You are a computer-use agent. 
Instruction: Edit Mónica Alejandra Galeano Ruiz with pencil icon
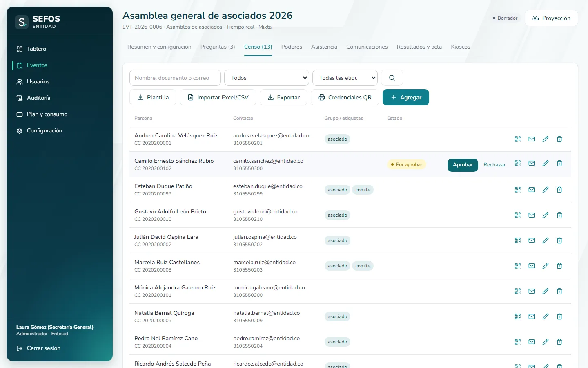coord(546,291)
